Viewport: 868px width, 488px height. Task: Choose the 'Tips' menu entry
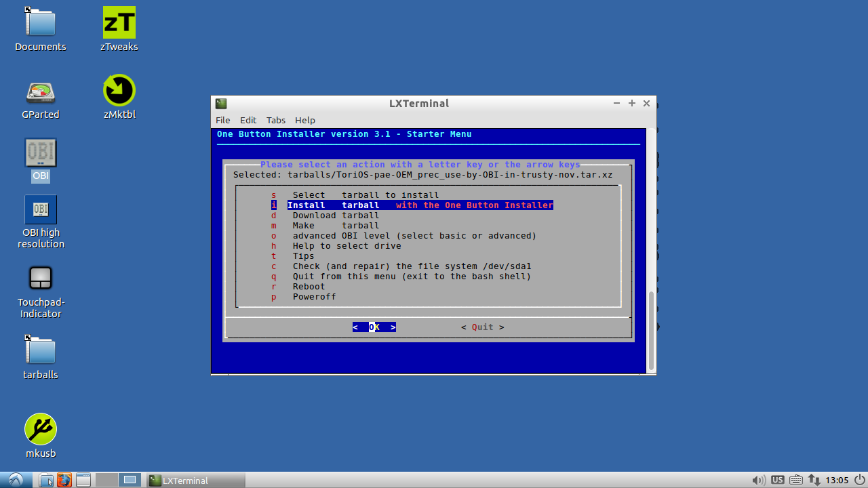pyautogui.click(x=293, y=256)
